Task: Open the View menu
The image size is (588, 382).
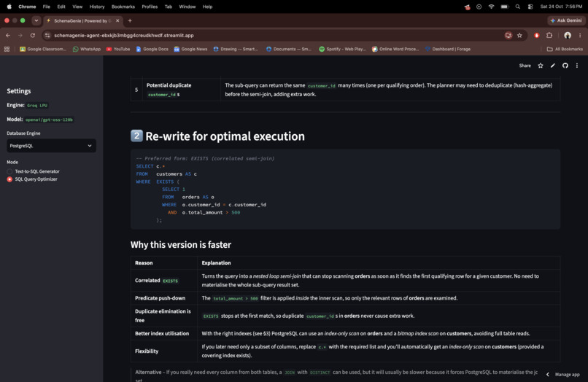Action: [x=77, y=7]
